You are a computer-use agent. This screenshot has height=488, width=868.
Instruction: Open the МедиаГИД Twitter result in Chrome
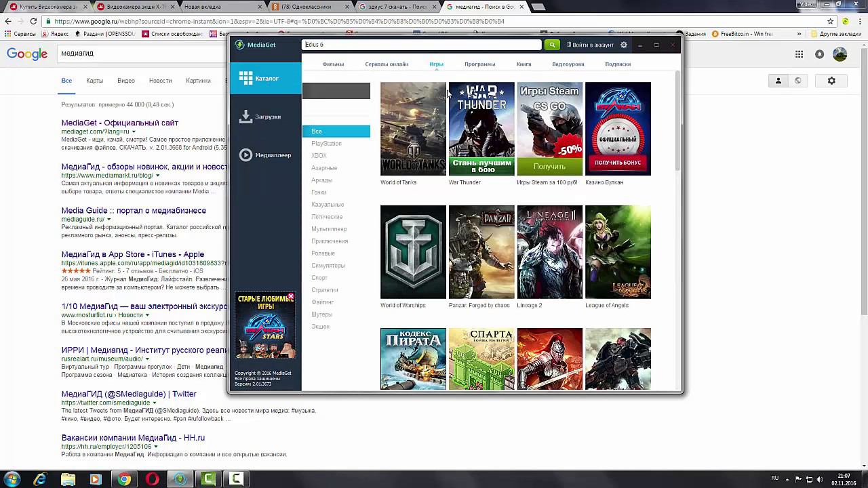[x=129, y=394]
